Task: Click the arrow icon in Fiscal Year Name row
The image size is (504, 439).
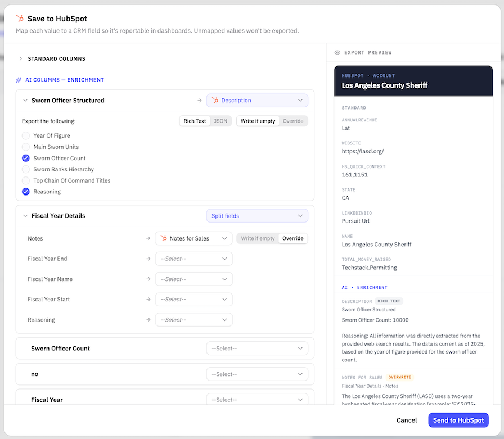Action: [148, 279]
